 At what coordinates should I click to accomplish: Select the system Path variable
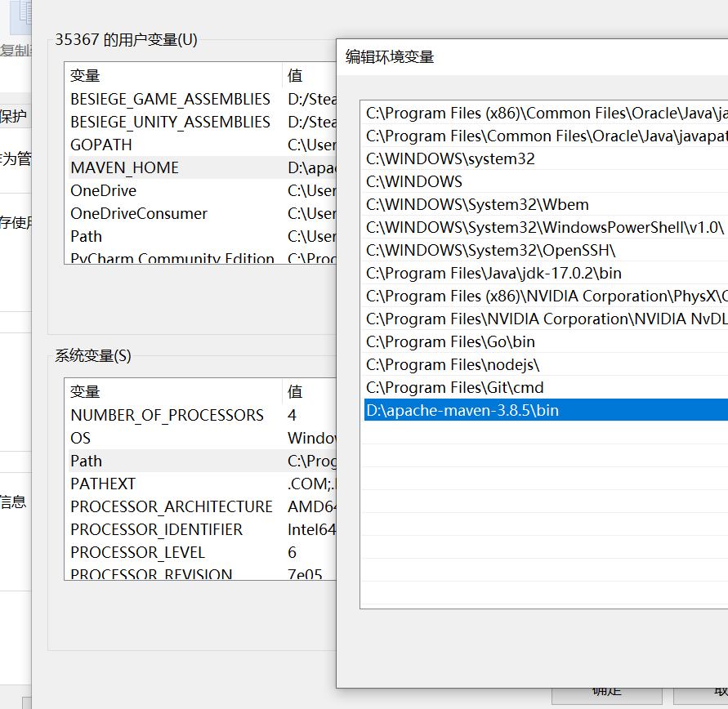click(87, 461)
